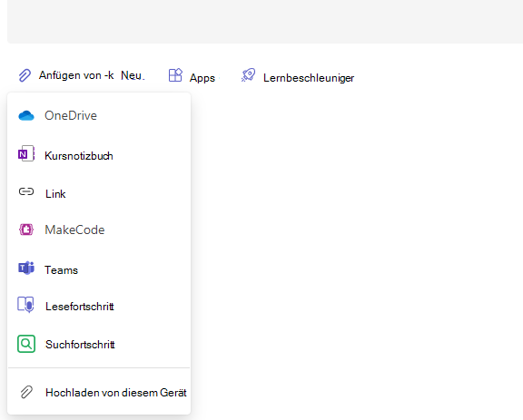The image size is (523, 420).
Task: Select Kursnotizbuch menu entry
Action: 99,156
